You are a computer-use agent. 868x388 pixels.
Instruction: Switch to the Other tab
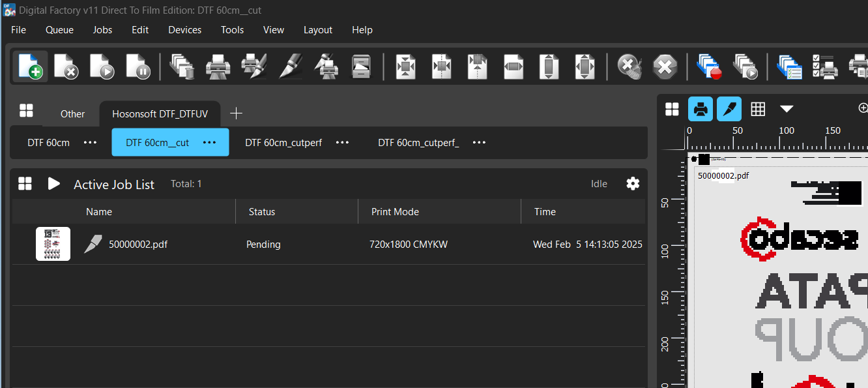(x=72, y=113)
